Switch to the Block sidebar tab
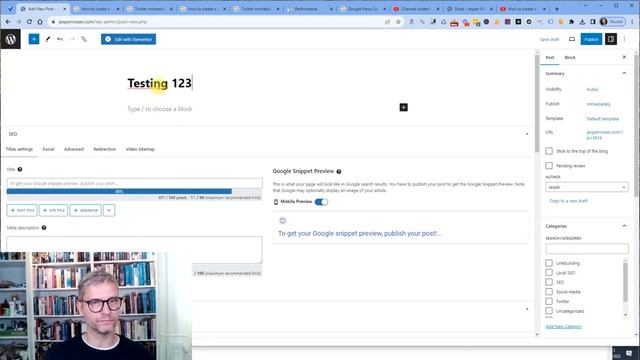 (570, 58)
